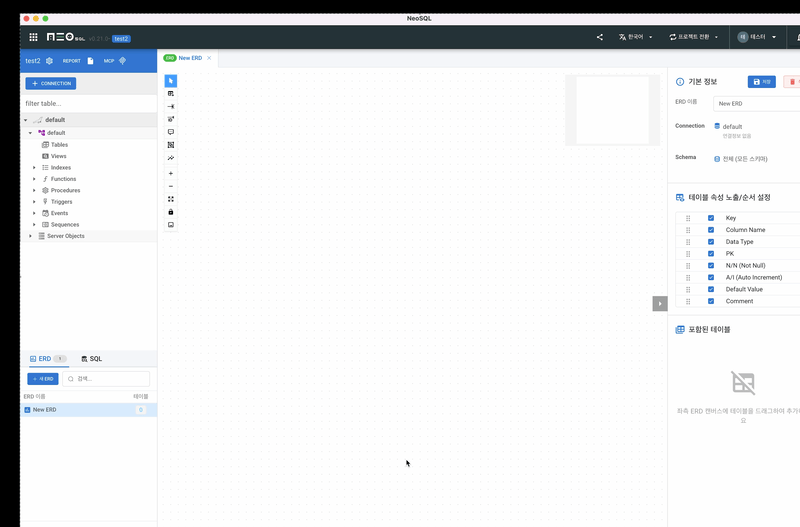Viewport: 800px width, 527px height.
Task: Select the New ERD editor tab
Action: coord(188,58)
